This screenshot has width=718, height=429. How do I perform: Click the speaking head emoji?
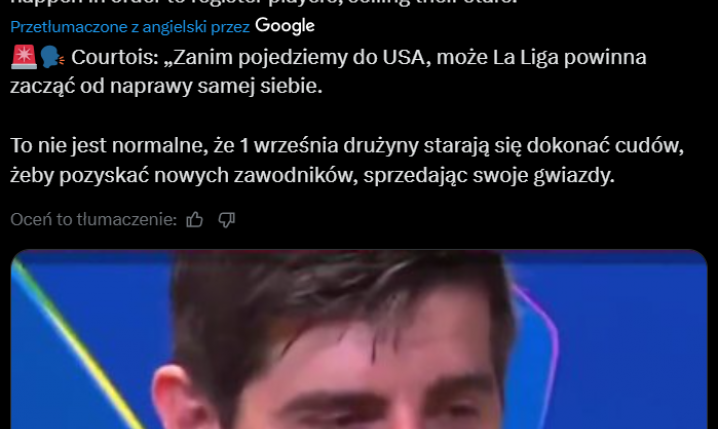click(x=52, y=58)
